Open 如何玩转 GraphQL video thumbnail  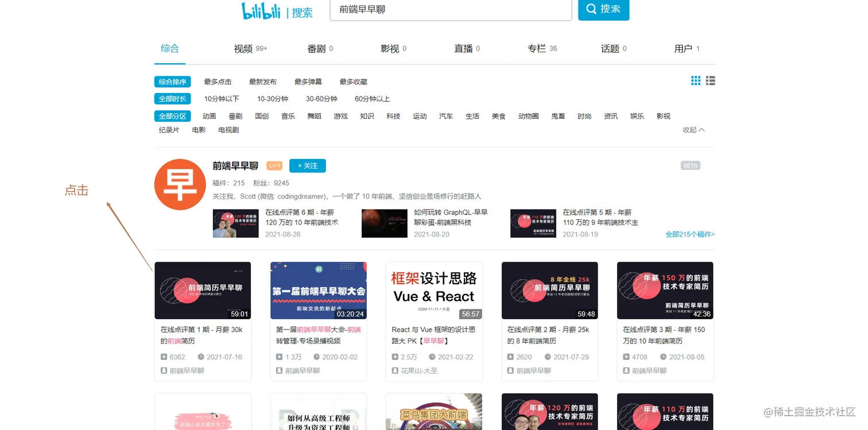tap(385, 223)
